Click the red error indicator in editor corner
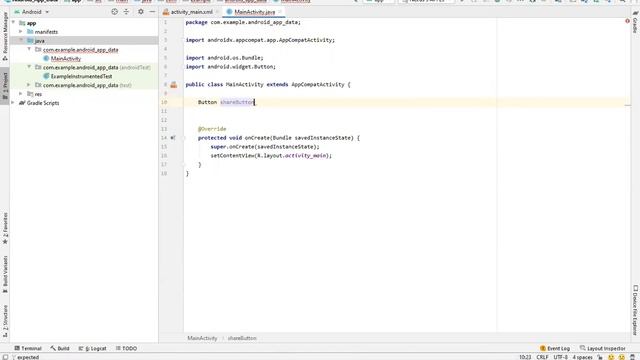This screenshot has height=360, width=640. click(x=627, y=21)
